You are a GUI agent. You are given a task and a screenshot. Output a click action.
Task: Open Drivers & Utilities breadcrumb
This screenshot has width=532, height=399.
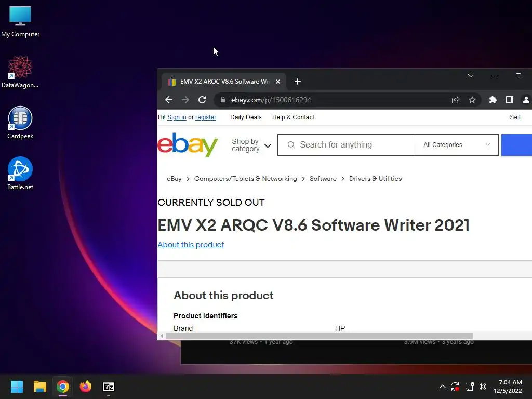click(375, 179)
